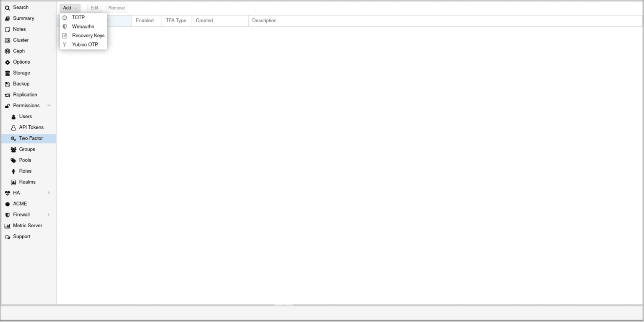
Task: Select Groups under Permissions
Action: coord(29,149)
